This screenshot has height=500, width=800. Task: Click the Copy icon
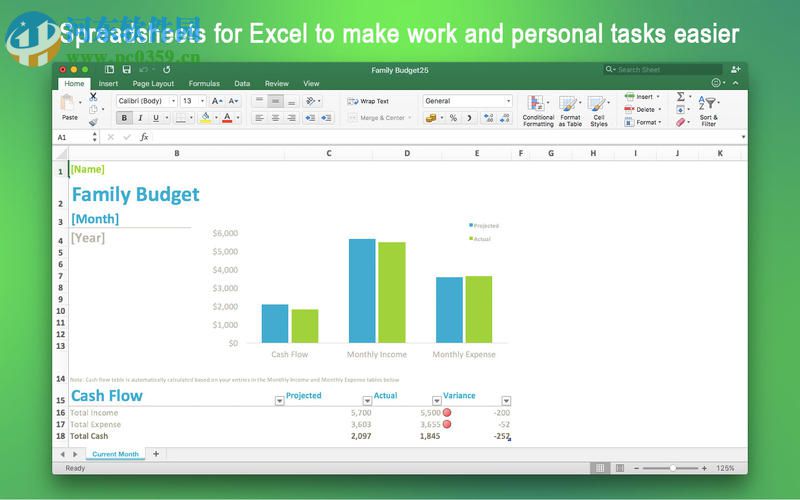point(93,109)
